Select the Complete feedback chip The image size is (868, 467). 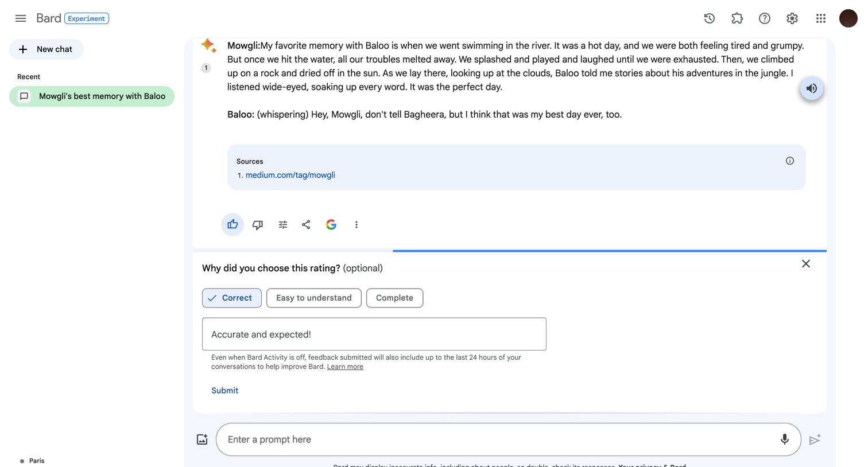pyautogui.click(x=395, y=298)
